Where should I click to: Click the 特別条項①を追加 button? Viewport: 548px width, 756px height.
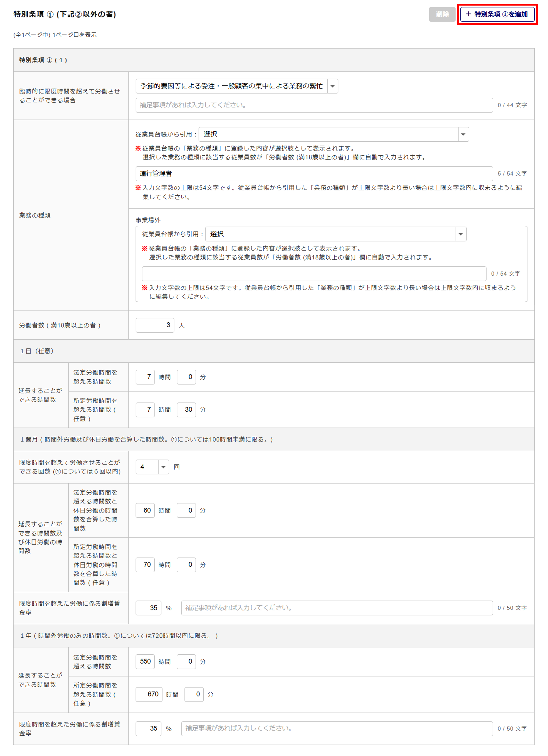[x=497, y=14]
